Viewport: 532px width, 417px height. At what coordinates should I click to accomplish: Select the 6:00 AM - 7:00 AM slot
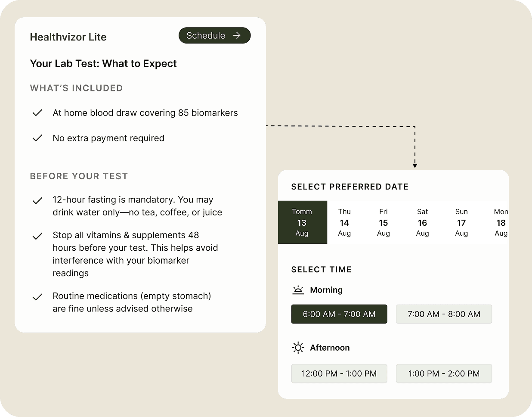click(x=339, y=314)
